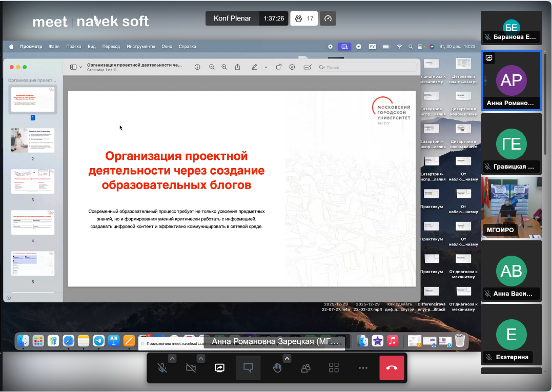Click the Поиск search field
Viewport: 552px width, 392px height.
pyautogui.click(x=366, y=67)
